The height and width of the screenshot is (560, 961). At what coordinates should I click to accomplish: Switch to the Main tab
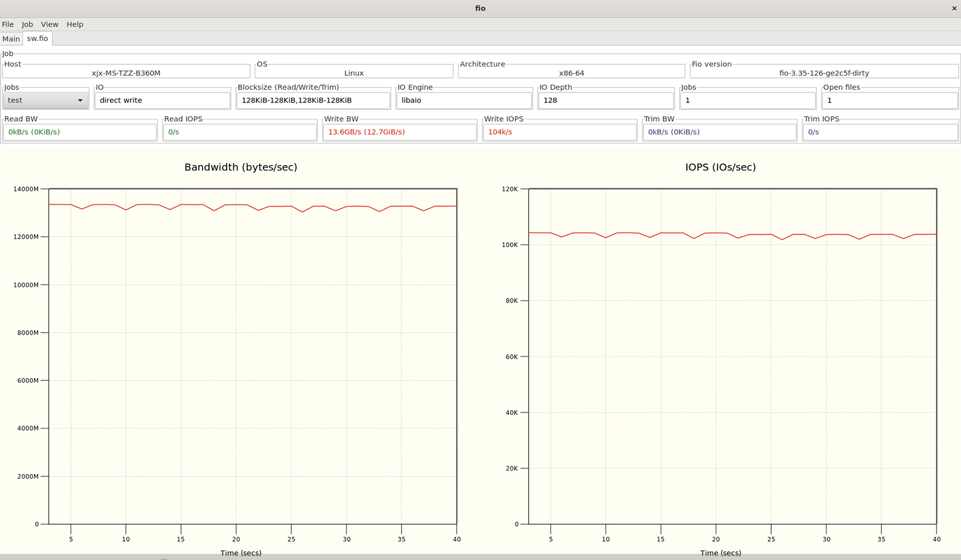point(11,39)
